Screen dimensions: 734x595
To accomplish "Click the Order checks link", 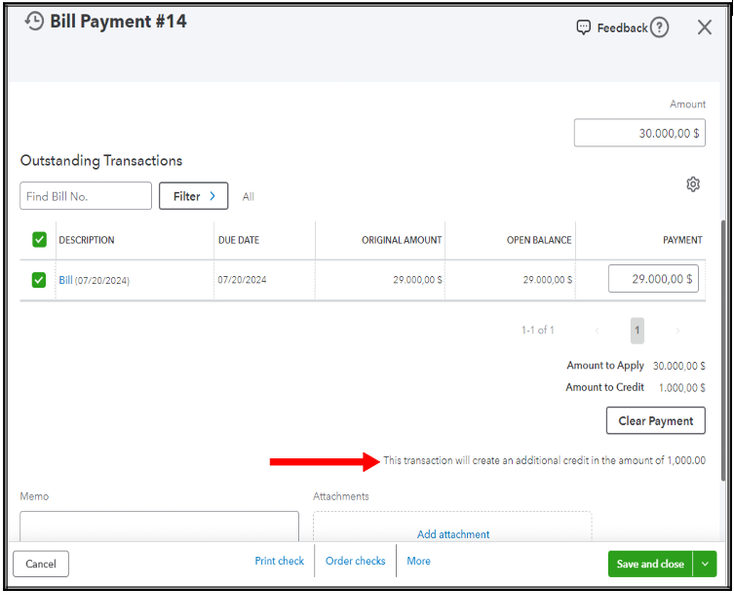I will coord(355,561).
